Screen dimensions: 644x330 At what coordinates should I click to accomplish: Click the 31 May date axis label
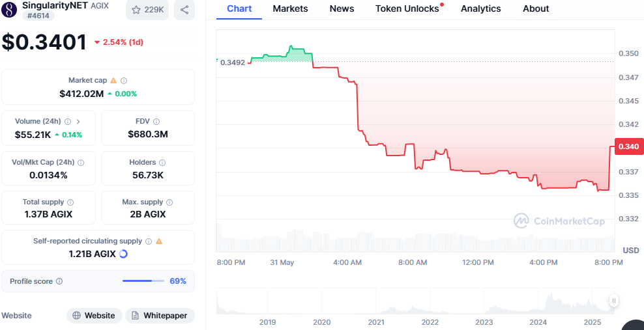click(282, 263)
